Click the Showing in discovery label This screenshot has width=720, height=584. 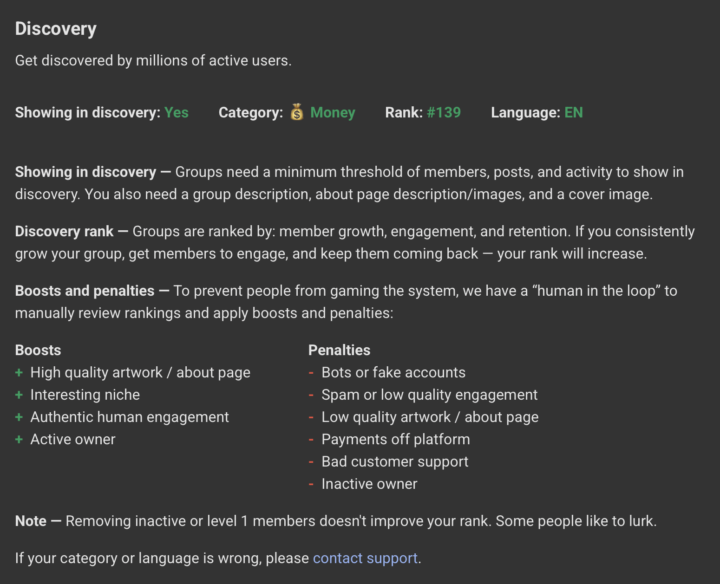click(x=88, y=112)
